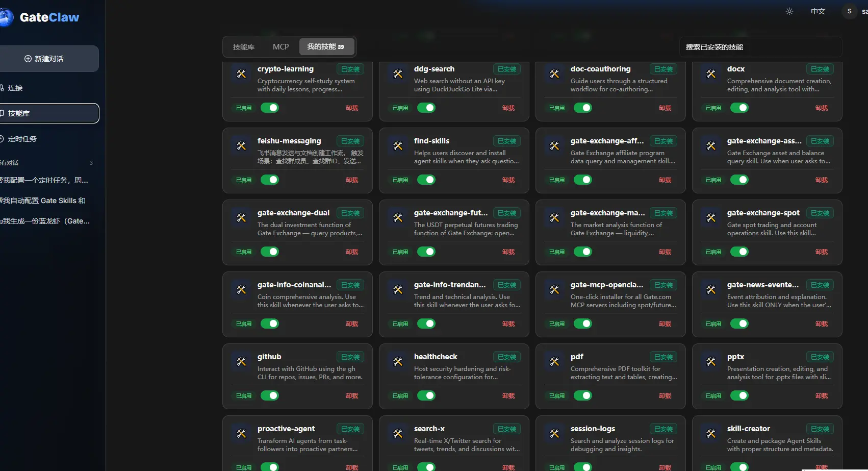This screenshot has height=471, width=868.
Task: Click the proactive-agent skill title
Action: [286, 429]
